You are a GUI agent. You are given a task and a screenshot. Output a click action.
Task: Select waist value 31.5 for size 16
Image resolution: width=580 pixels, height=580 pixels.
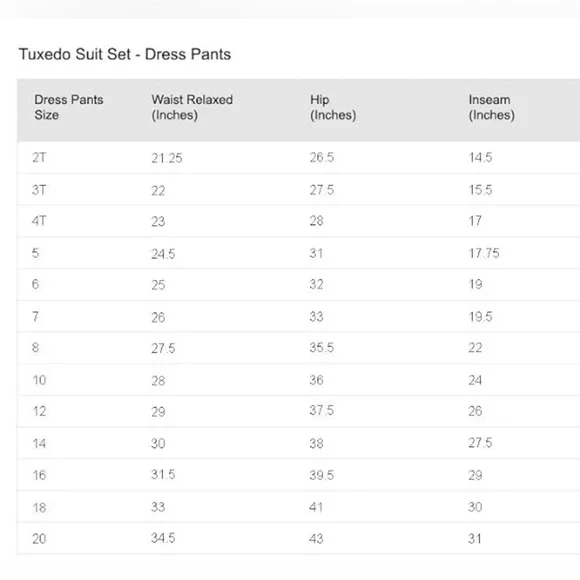163,475
